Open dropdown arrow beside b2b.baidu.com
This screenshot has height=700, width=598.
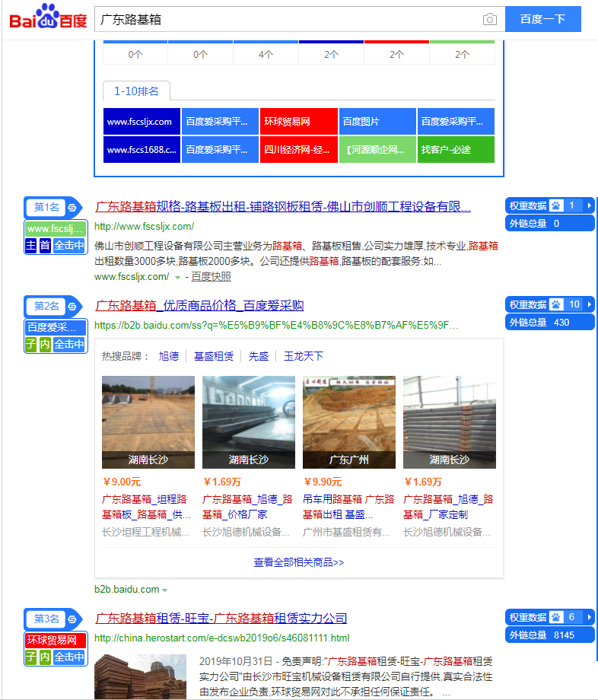[x=164, y=590]
